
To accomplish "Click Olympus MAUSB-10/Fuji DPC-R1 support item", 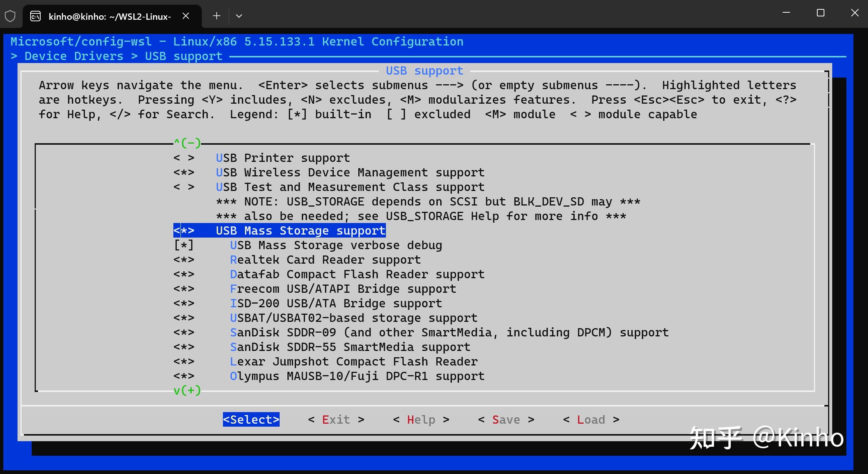I will [357, 376].
